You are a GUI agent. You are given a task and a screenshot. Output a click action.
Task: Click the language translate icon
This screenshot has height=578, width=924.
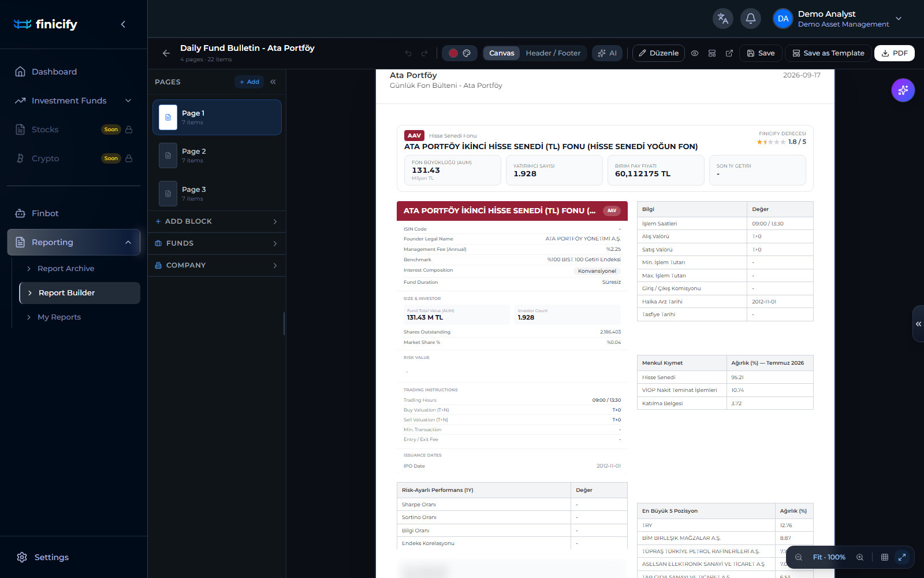coord(723,18)
